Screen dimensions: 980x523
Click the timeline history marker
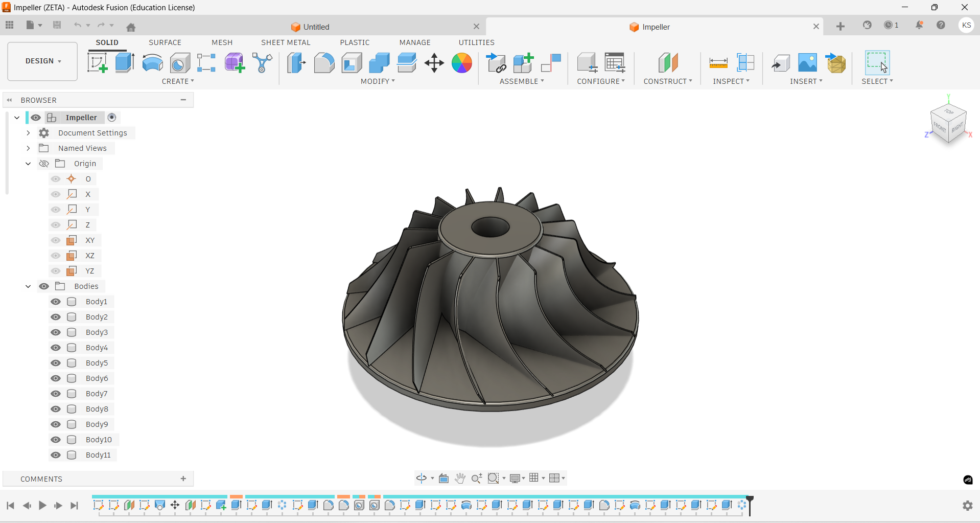(750, 505)
